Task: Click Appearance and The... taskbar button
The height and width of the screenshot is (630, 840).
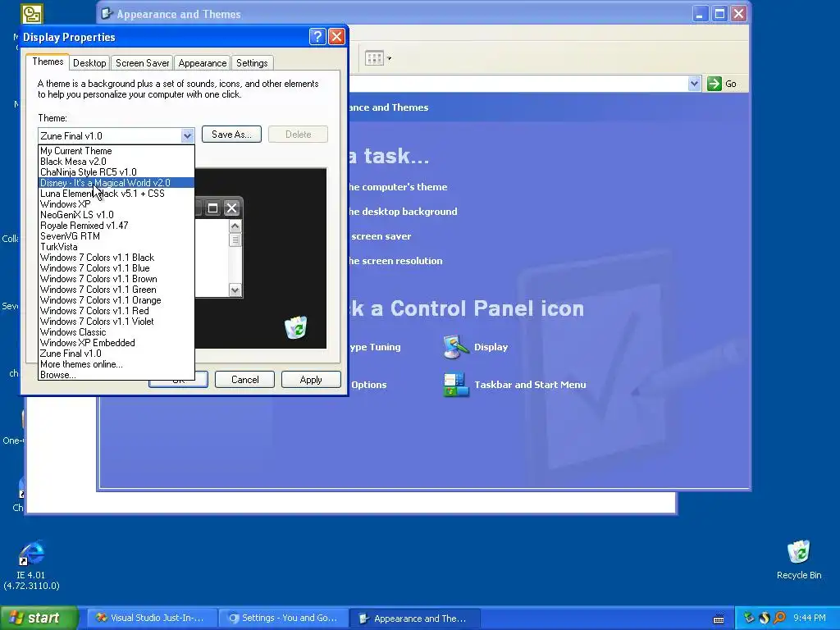Action: coord(414,619)
